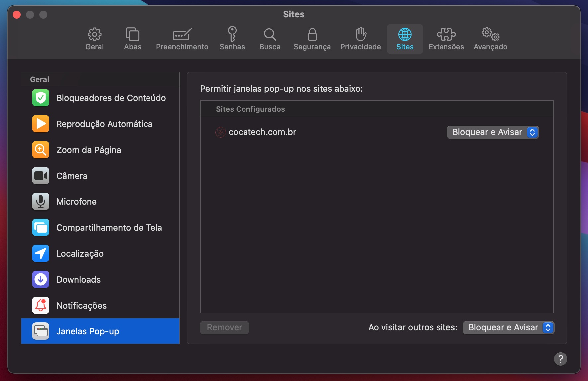Open the Extensões preferences pane
This screenshot has height=381, width=588.
446,38
